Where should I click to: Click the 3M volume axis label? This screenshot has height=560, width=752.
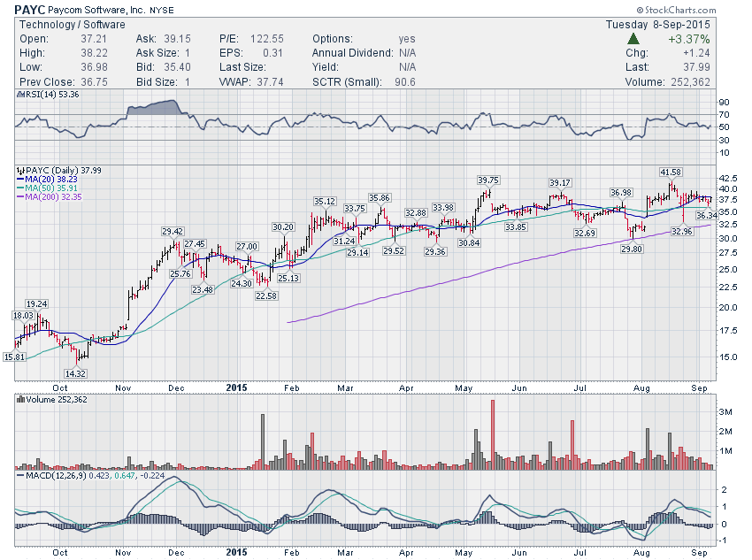[725, 412]
